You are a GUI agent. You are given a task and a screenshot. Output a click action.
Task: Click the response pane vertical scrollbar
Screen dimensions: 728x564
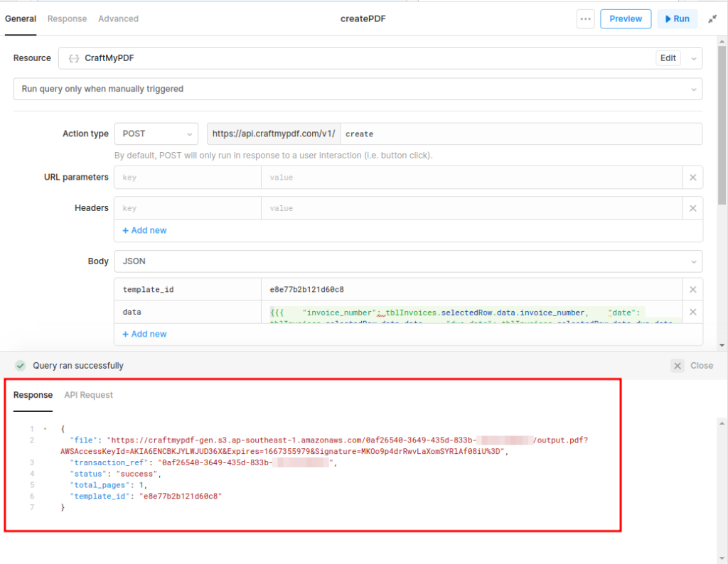coord(722,491)
